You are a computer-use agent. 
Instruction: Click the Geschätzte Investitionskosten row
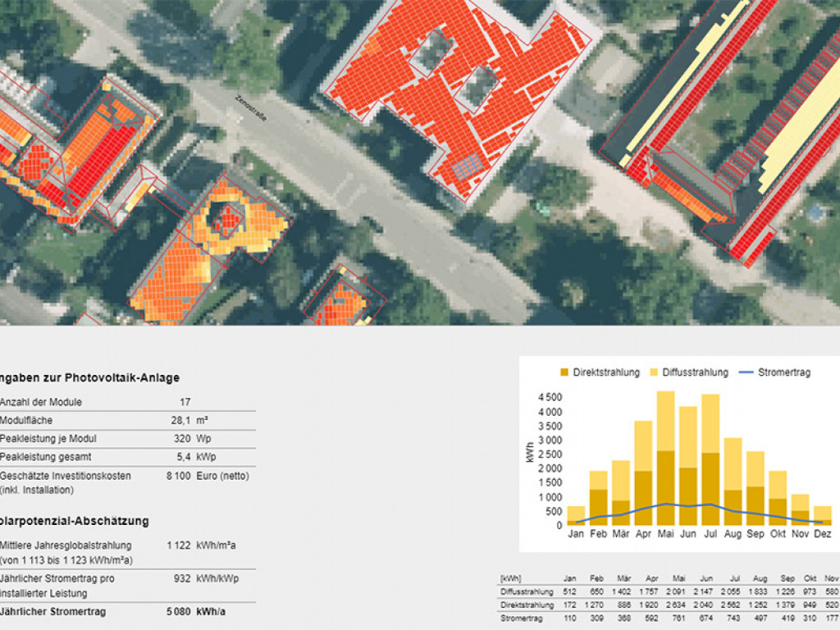(123, 482)
